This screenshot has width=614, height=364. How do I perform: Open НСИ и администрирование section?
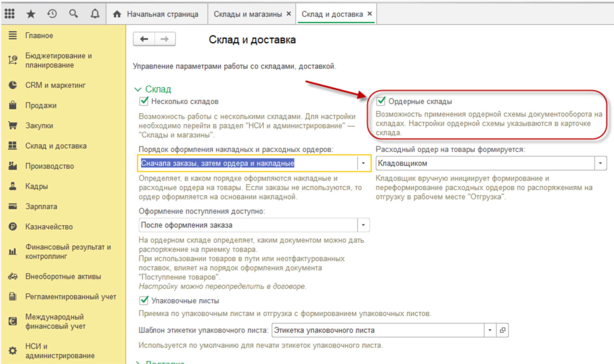[60, 351]
